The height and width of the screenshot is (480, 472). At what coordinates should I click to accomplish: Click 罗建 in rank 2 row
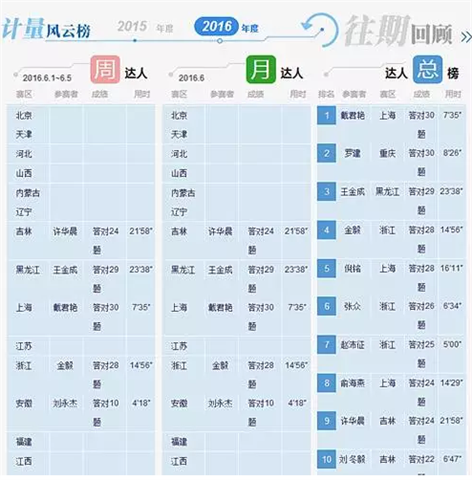click(352, 154)
